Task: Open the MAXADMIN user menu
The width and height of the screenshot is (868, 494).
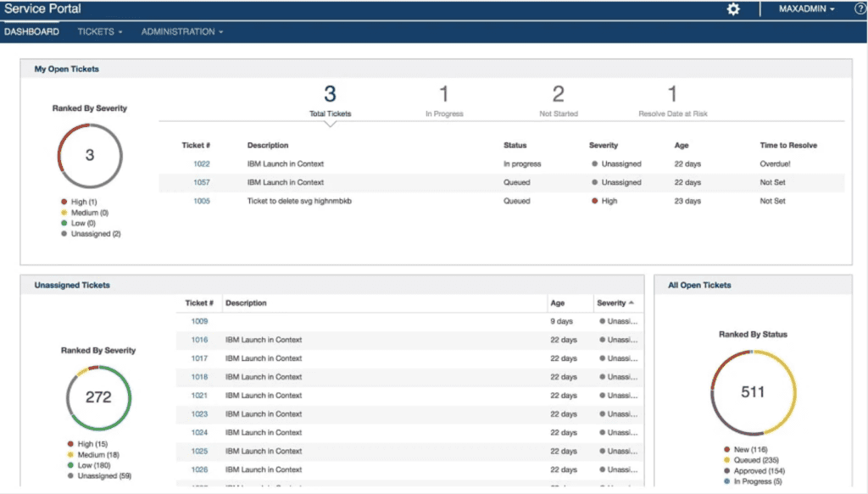Action: (x=802, y=8)
